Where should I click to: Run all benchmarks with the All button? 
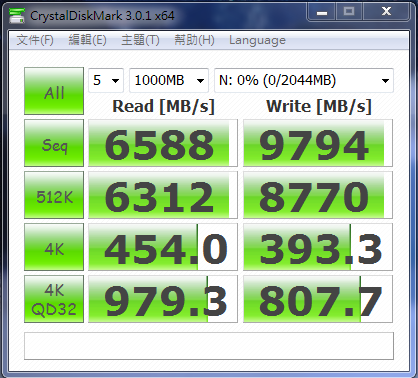pos(54,91)
